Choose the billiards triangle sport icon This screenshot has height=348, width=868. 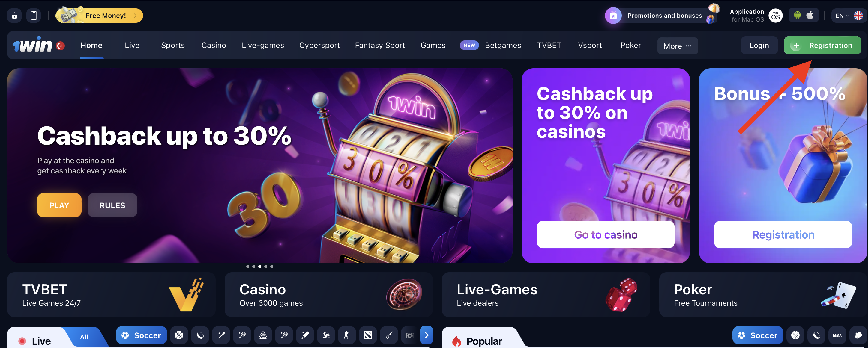[263, 335]
